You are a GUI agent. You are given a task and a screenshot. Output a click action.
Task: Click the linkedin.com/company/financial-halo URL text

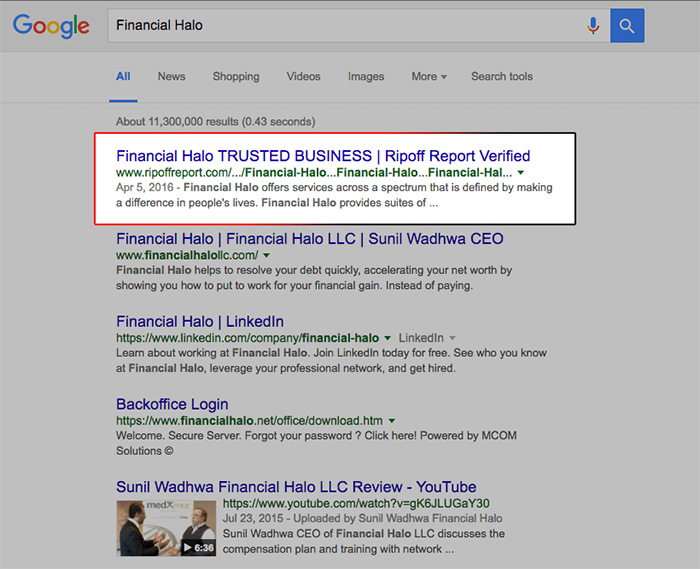[x=248, y=338]
